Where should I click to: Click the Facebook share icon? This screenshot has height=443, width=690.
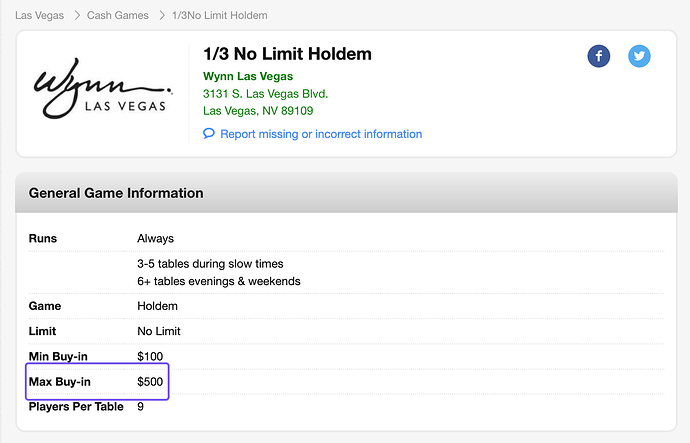tap(599, 56)
